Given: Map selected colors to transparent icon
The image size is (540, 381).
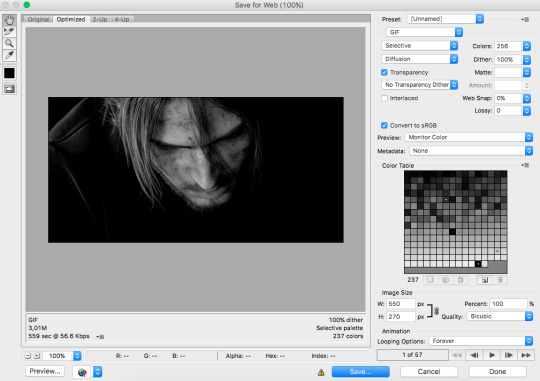Looking at the screenshot, I should [x=430, y=280].
